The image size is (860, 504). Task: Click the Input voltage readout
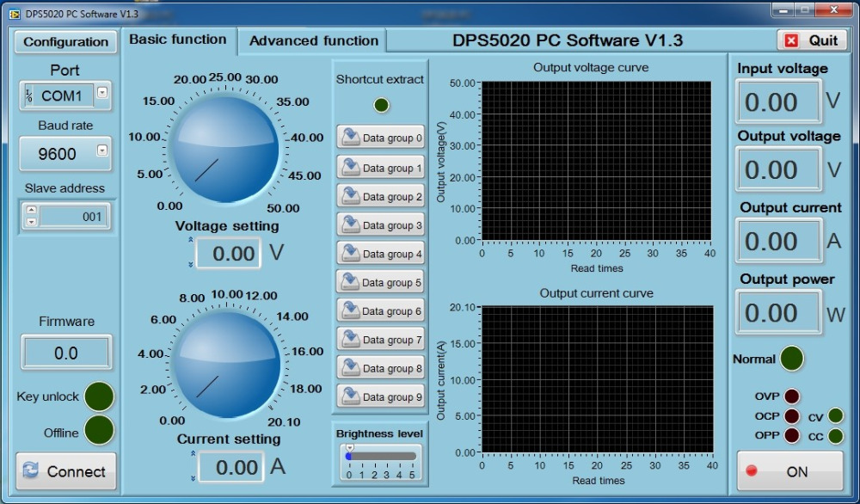(x=778, y=101)
